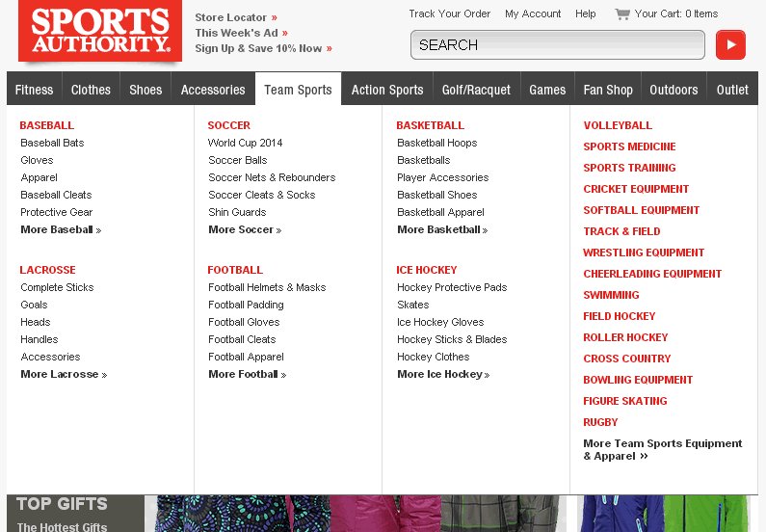Select the Action Sports tab
Viewport: 766px width, 532px height.
click(x=387, y=90)
